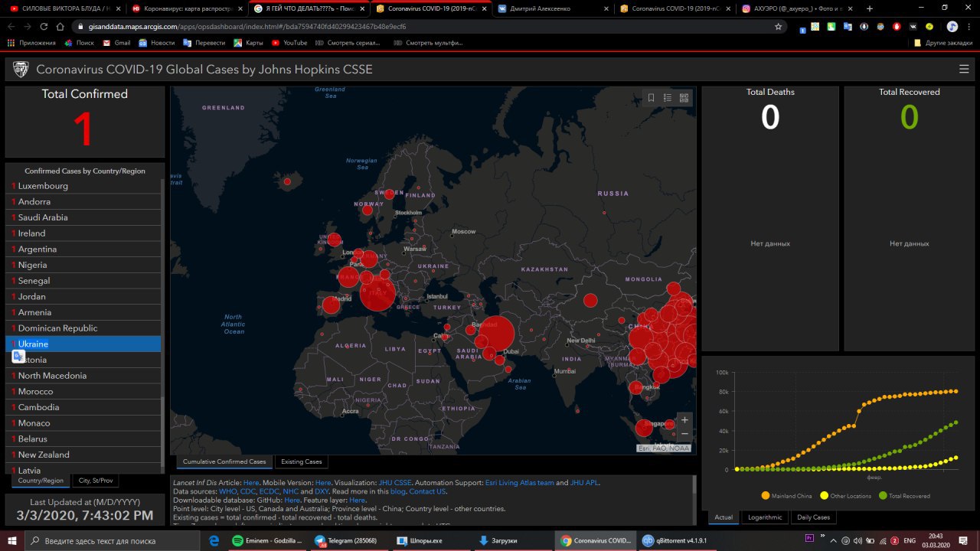Select the City, St/Prov list tab
This screenshot has width=980, height=551.
point(96,481)
